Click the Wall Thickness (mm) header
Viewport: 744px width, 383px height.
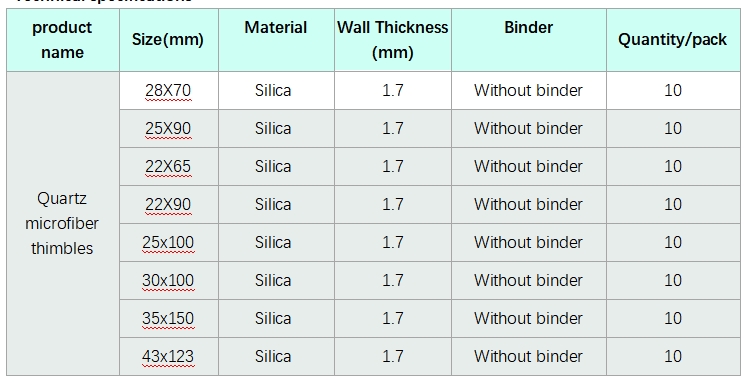(393, 40)
